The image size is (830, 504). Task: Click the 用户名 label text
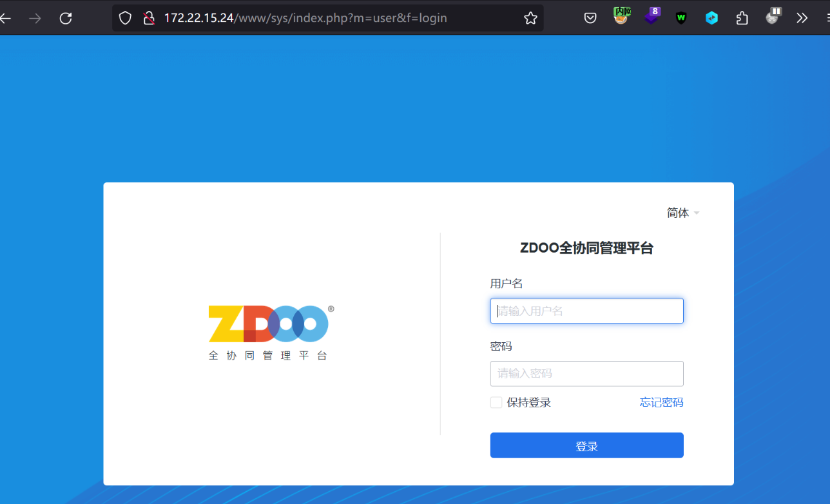click(x=507, y=284)
